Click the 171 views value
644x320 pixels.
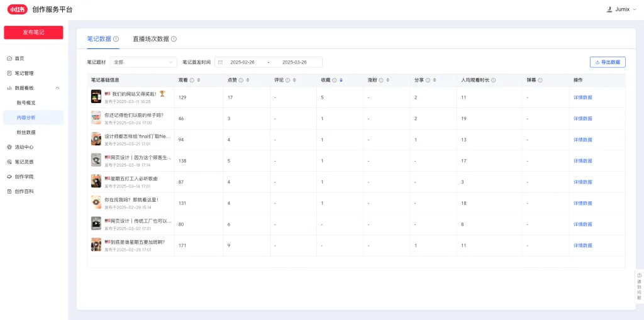point(182,246)
